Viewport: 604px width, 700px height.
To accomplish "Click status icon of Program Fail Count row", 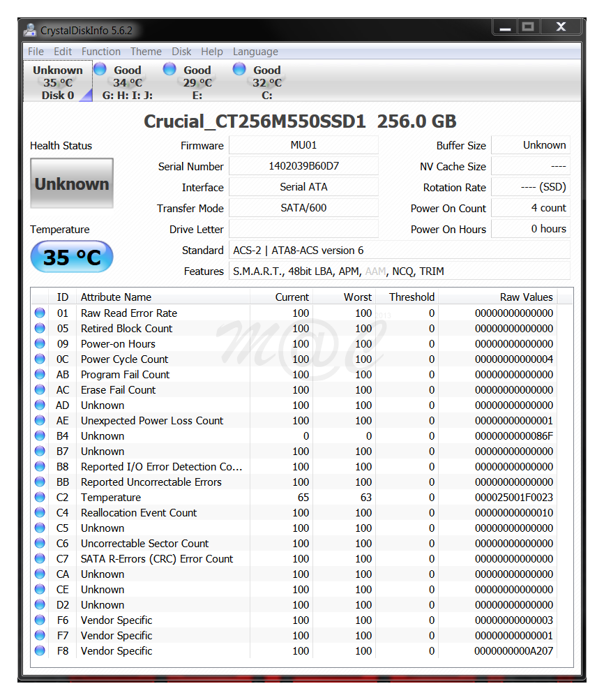I will [40, 374].
